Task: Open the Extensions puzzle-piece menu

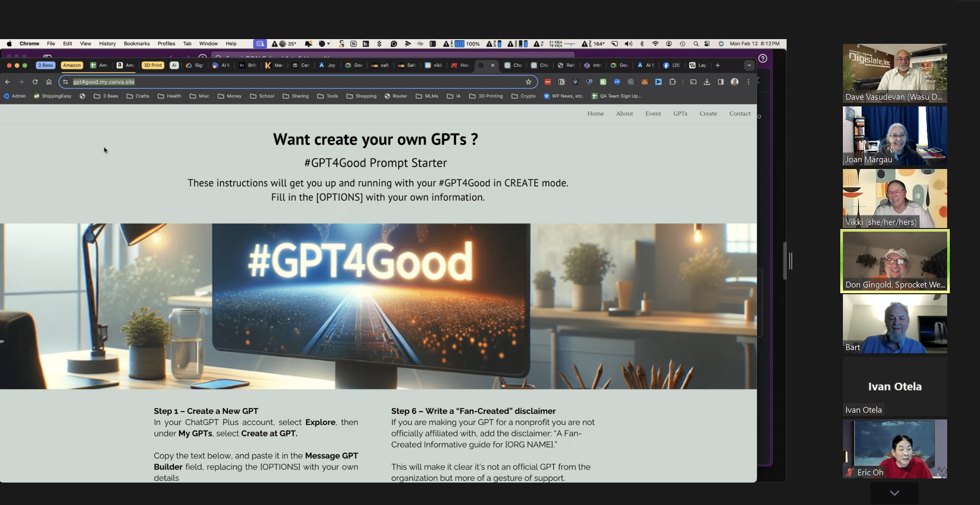Action: 672,82
